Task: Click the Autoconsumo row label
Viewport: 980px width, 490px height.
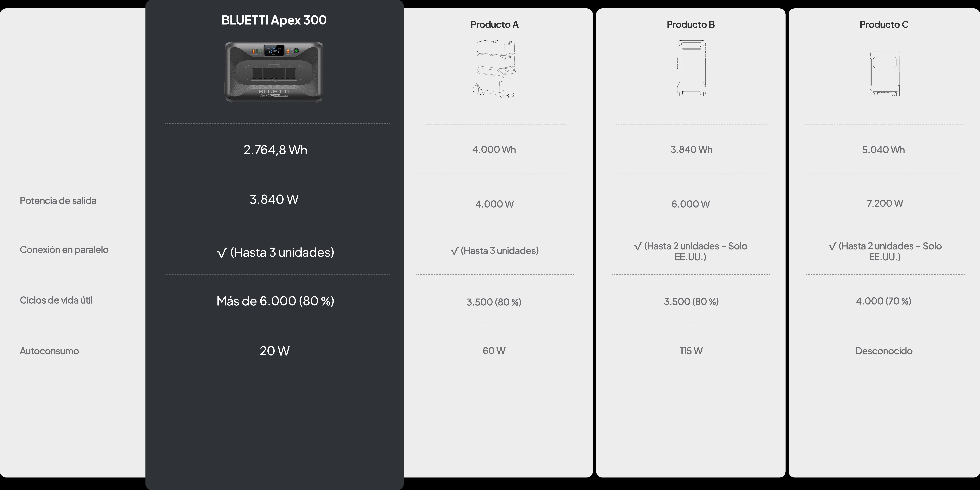Action: tap(49, 351)
